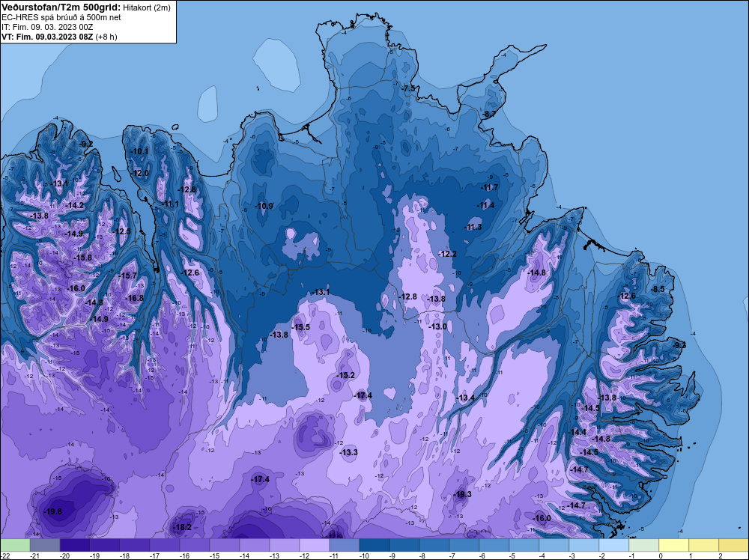Click the -13.0 temperature value
Viewport: 749px width, 560px height.
[x=437, y=326]
